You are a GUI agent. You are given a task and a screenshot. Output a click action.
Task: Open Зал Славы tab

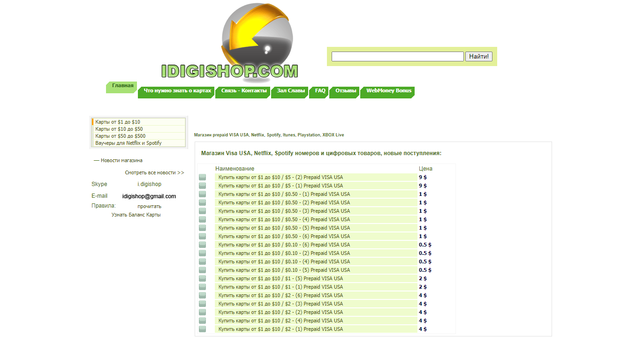[290, 92]
